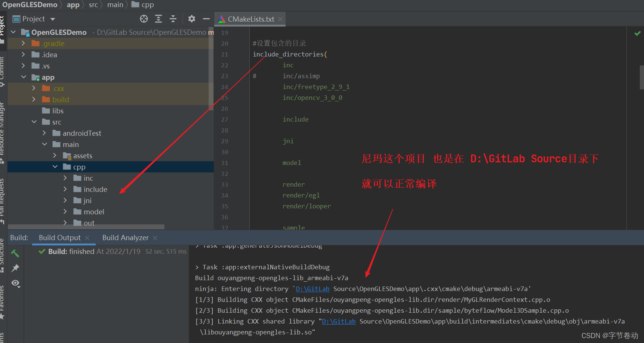Expand the .idea folder
The width and height of the screenshot is (644, 343).
[x=24, y=55]
